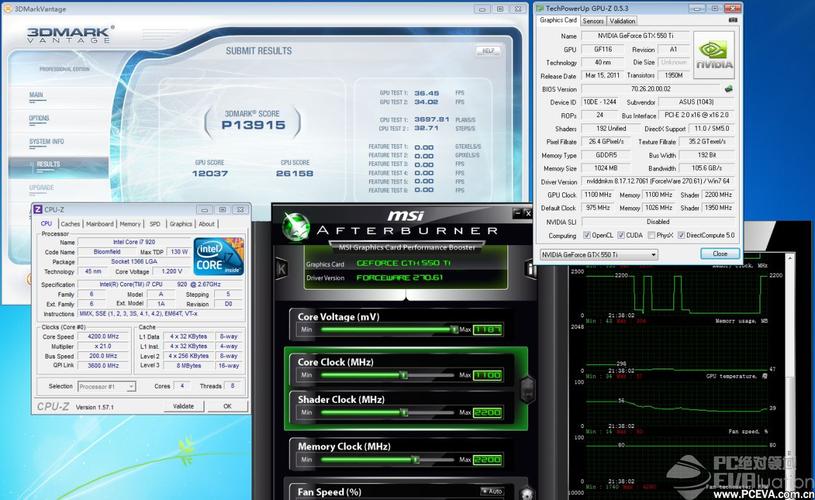The height and width of the screenshot is (500, 815).
Task: Click the Memory Clock value field 2200
Action: coord(488,459)
